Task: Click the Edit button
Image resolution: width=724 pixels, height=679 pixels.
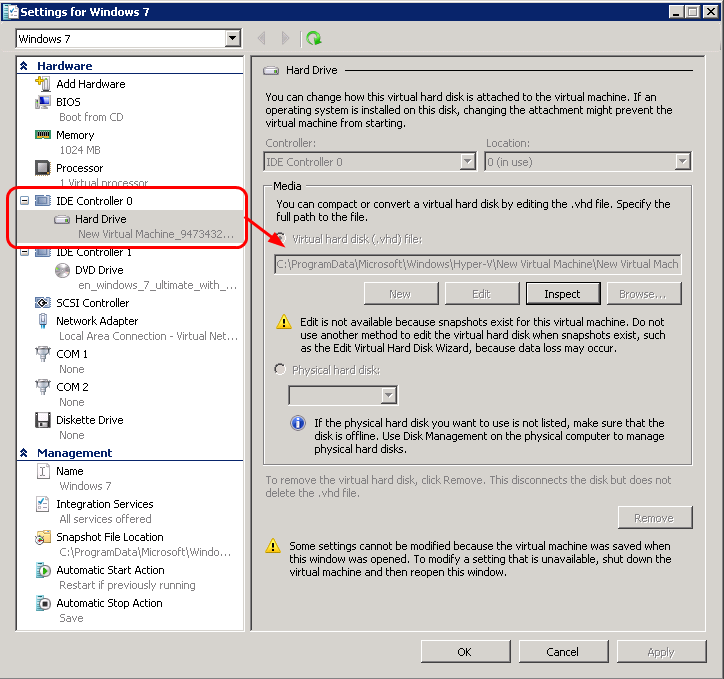Action: 482,294
